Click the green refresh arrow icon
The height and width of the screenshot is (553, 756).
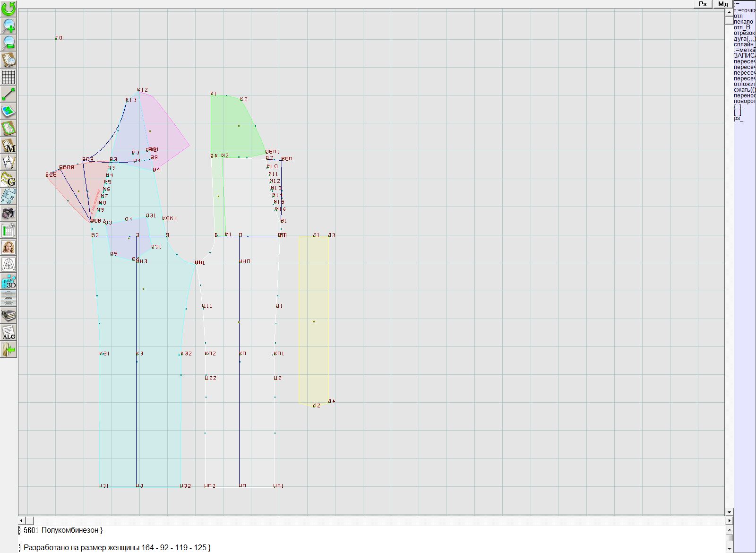click(x=9, y=9)
